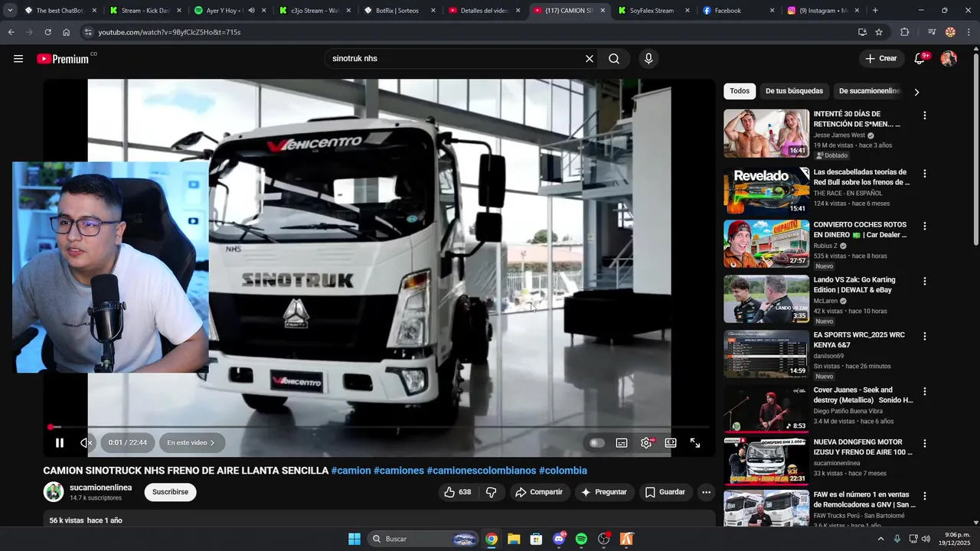Save the video with Guardar
The width and height of the screenshot is (980, 551).
(665, 492)
